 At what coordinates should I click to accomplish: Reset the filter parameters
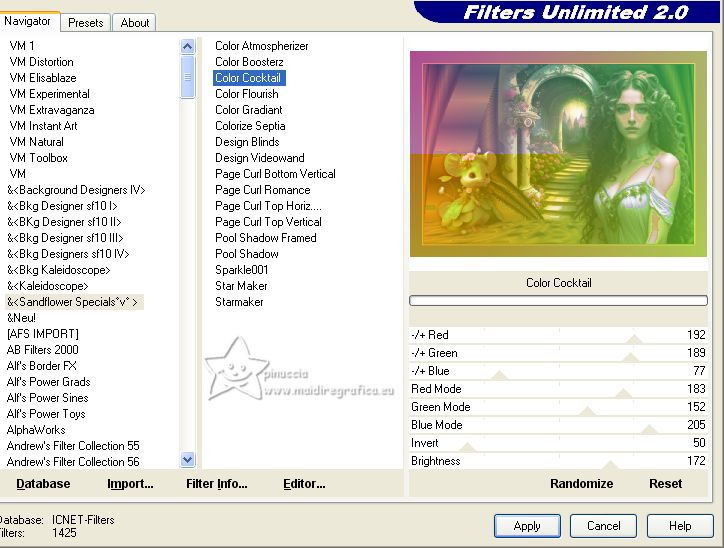pyautogui.click(x=665, y=483)
